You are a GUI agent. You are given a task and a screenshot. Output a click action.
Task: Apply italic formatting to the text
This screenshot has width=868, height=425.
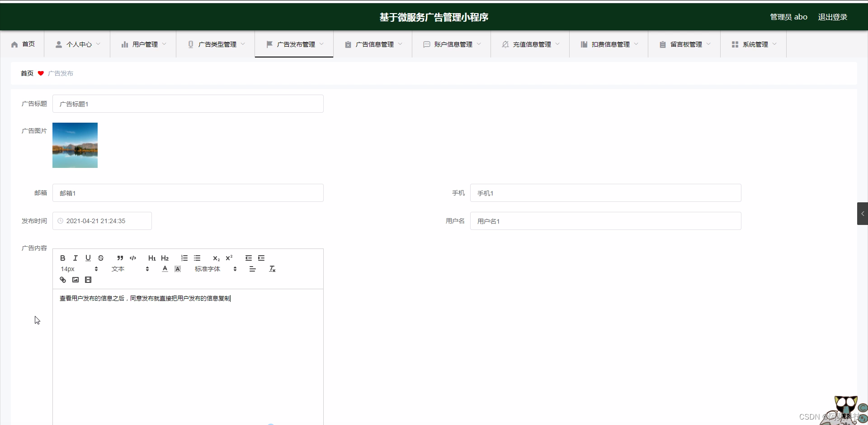pyautogui.click(x=75, y=258)
